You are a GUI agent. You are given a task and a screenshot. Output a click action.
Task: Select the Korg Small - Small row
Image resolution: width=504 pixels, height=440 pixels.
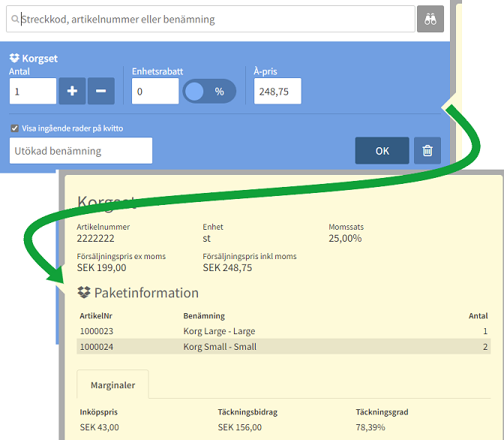click(x=219, y=347)
